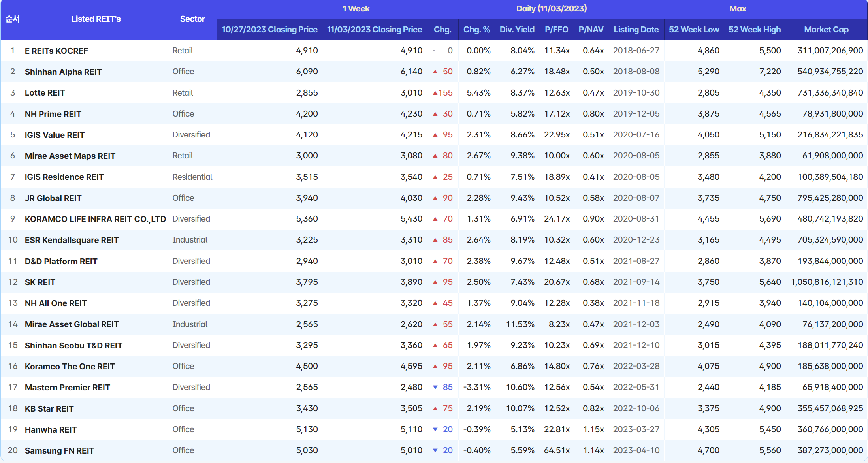Click the blue down arrow in Hanwha REIT row

[x=435, y=429]
